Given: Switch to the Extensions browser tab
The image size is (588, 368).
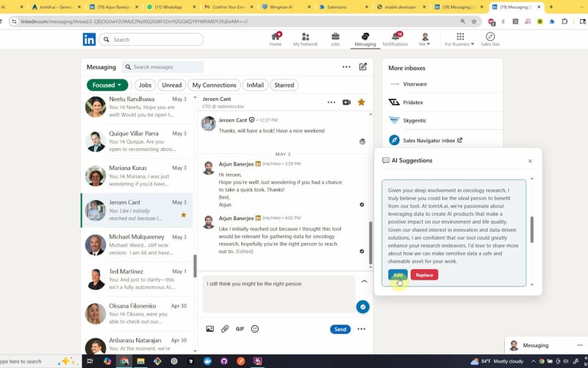Looking at the screenshot, I should pyautogui.click(x=343, y=7).
